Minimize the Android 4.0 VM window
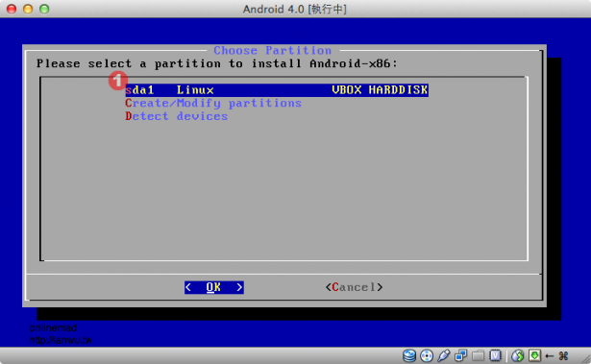 tap(28, 9)
